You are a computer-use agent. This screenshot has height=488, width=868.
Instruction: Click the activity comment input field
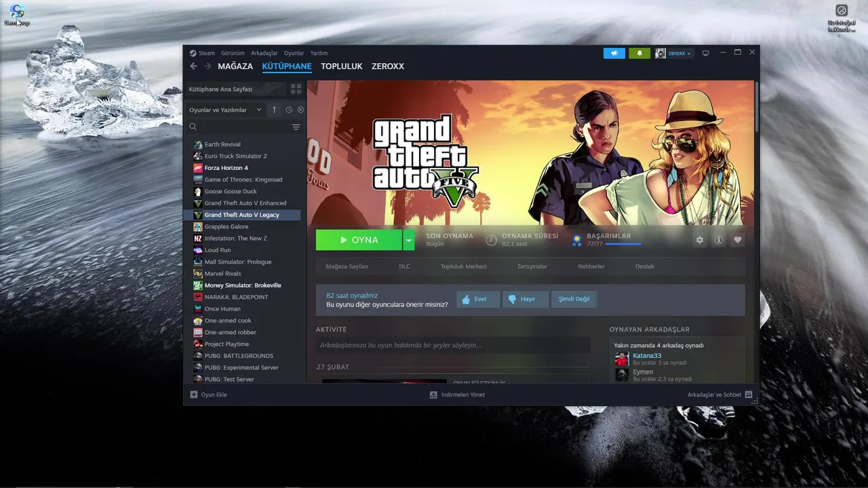(x=453, y=345)
